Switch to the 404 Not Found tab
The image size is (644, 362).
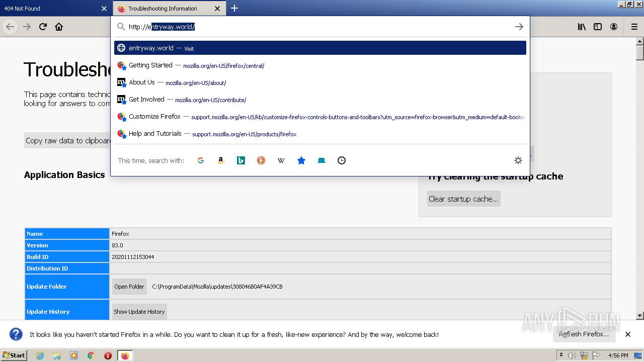[x=55, y=9]
